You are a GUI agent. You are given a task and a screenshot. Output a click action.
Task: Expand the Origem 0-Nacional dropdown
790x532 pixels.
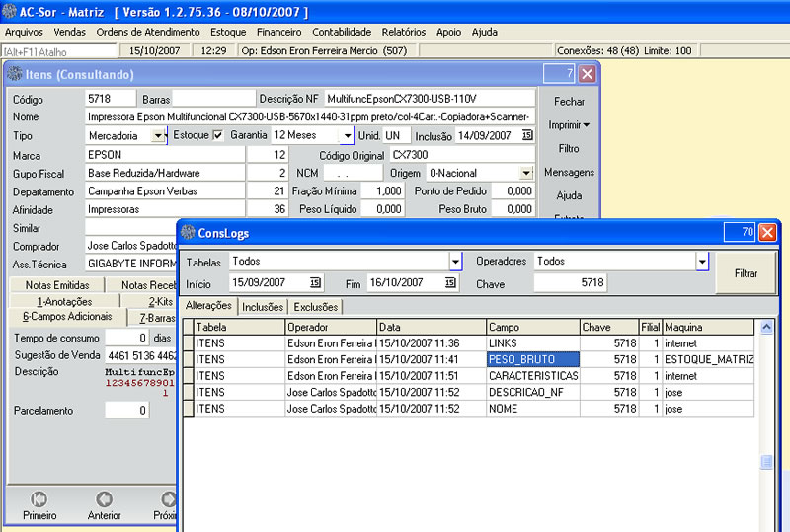(526, 173)
